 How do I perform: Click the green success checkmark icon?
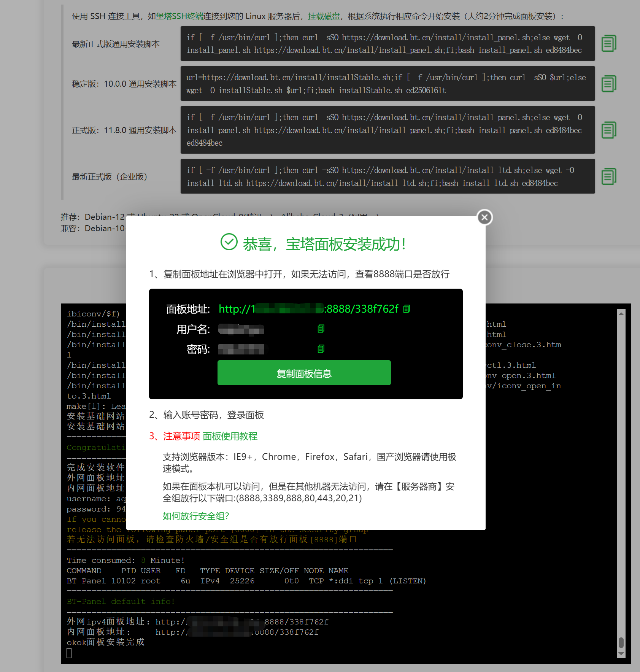click(x=229, y=242)
